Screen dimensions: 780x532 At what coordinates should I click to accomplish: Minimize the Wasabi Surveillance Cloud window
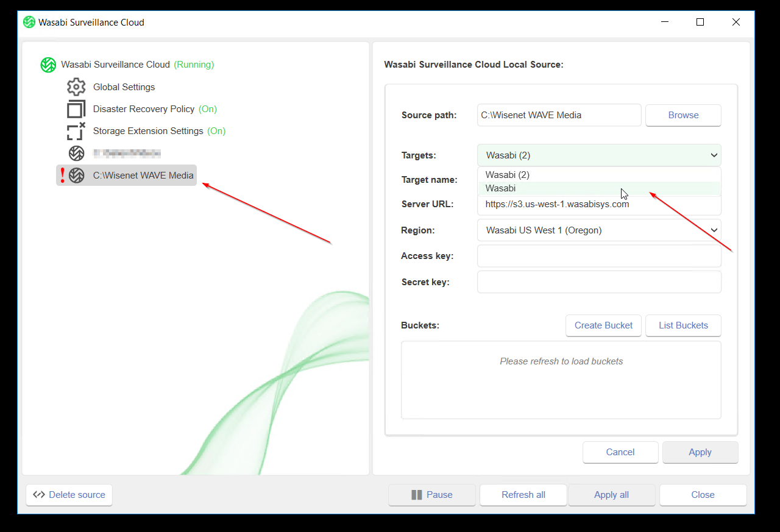pyautogui.click(x=664, y=23)
